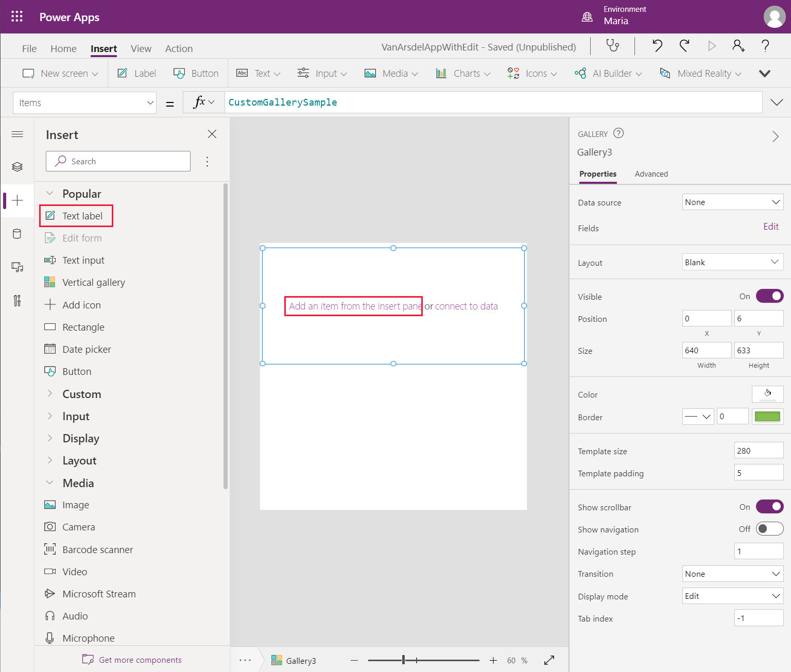Switch to the Action tab

coord(179,48)
